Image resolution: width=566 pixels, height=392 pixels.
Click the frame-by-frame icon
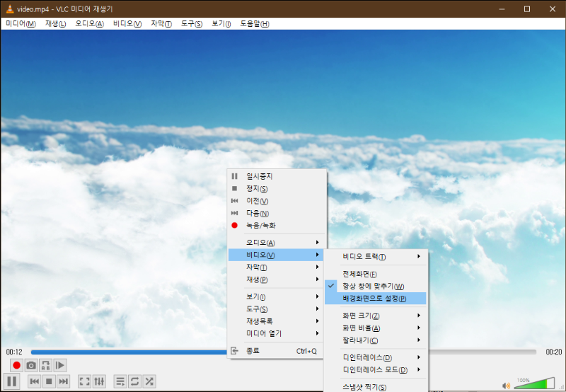pos(61,365)
